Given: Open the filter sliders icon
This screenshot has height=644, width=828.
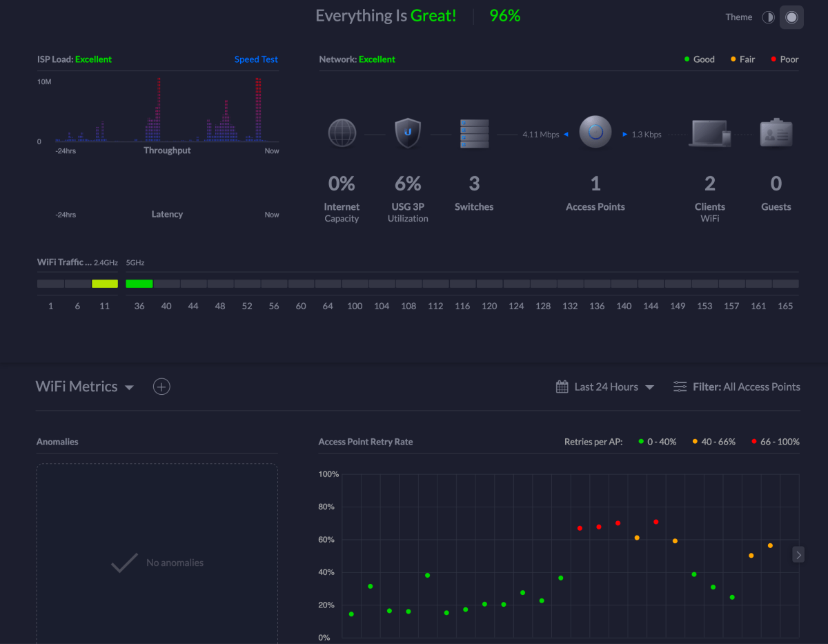Looking at the screenshot, I should [680, 387].
